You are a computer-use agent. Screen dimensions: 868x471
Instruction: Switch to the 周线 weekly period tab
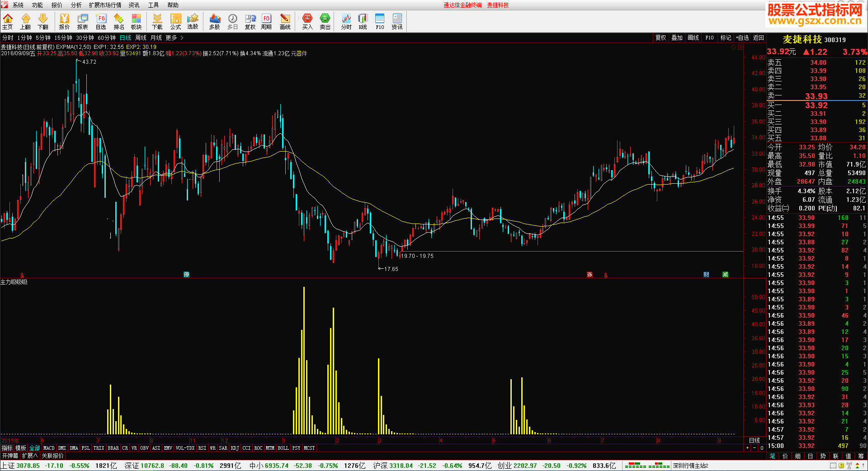(141, 38)
